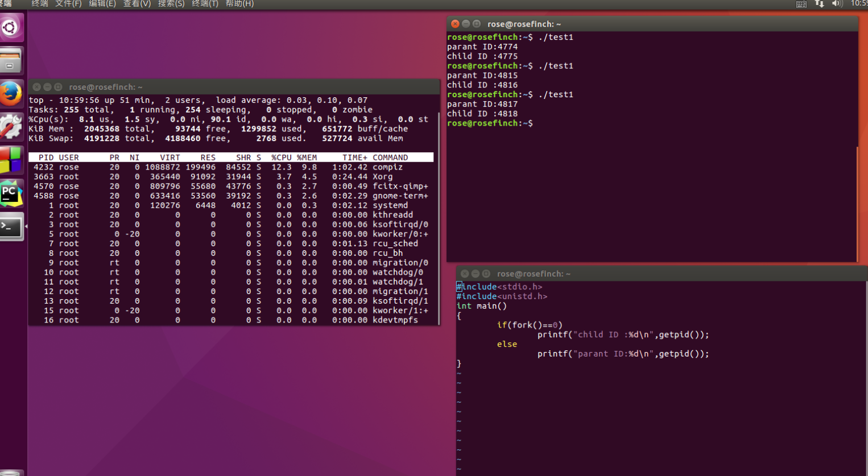
Task: Open sound volume indicator
Action: point(837,4)
